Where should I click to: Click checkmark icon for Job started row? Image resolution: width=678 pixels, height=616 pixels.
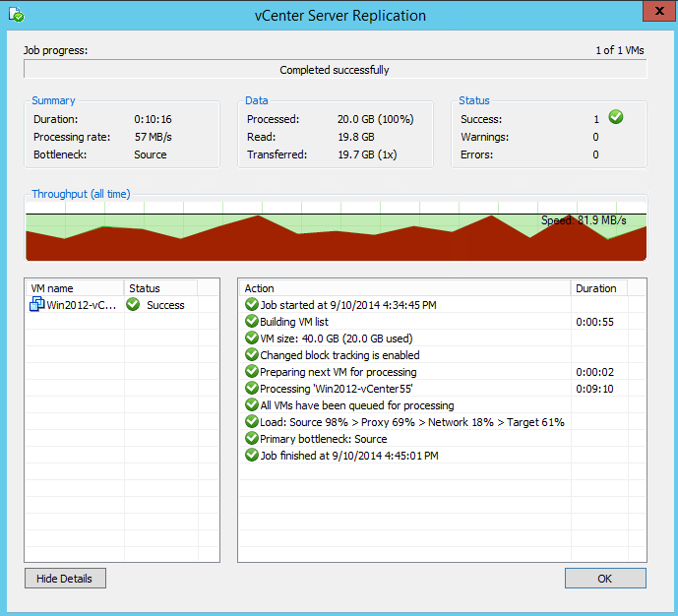pos(251,304)
